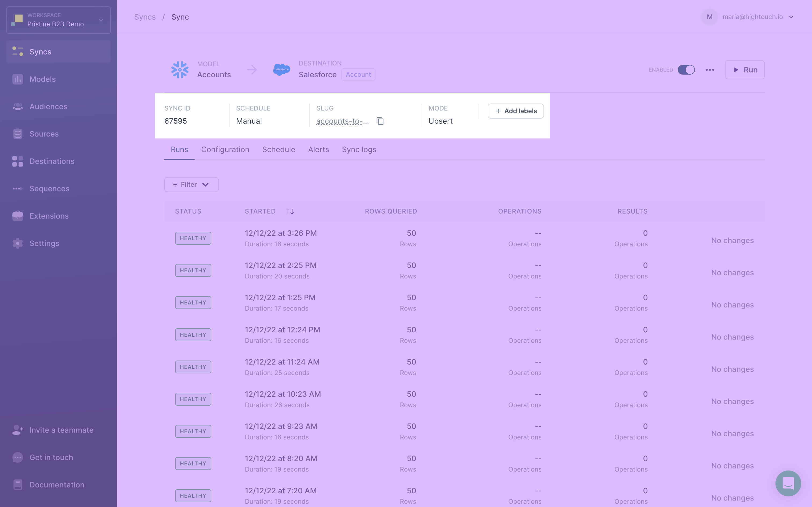Image resolution: width=812 pixels, height=507 pixels.
Task: Click Add labels for this sync
Action: click(515, 111)
